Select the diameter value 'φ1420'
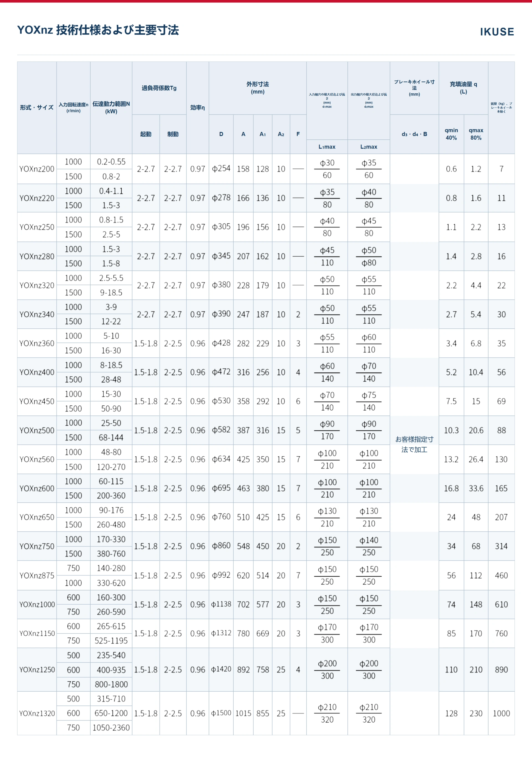Viewport: 532px width, 762px height. (x=221, y=669)
